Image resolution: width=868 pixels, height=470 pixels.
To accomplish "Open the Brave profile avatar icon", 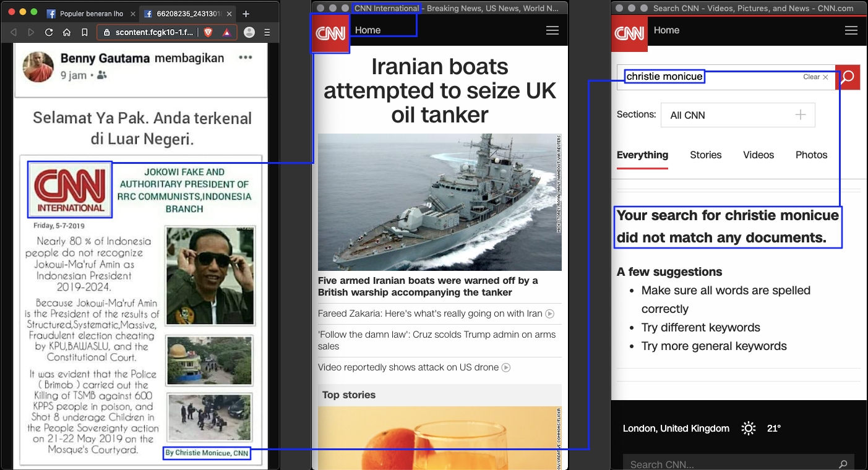I will click(x=249, y=32).
